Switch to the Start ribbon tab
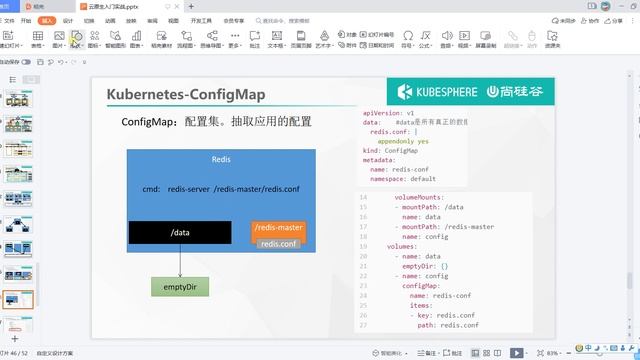The height and width of the screenshot is (360, 640). click(26, 20)
